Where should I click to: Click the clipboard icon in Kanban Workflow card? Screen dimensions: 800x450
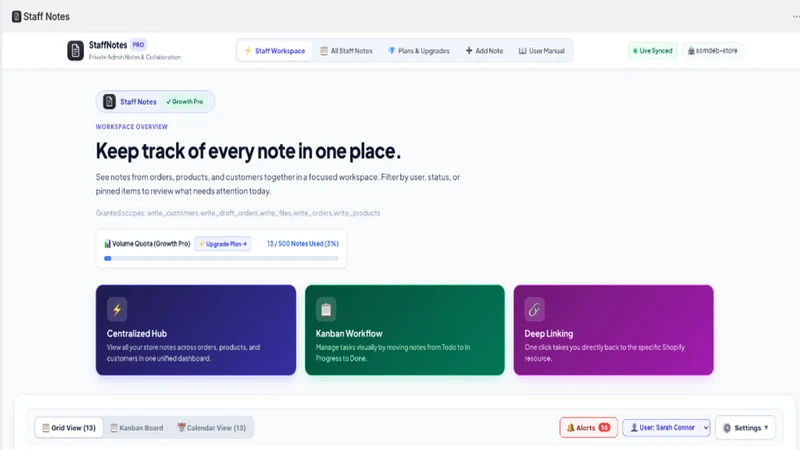[326, 309]
